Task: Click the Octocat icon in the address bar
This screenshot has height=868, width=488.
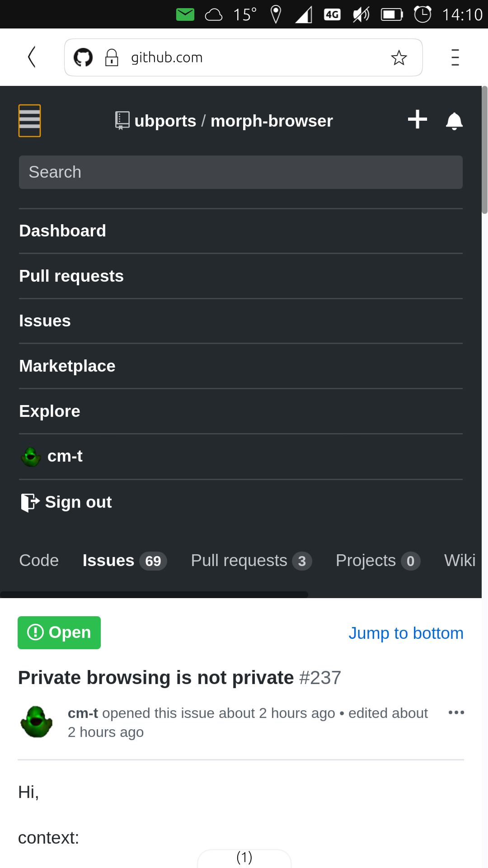Action: click(x=84, y=57)
